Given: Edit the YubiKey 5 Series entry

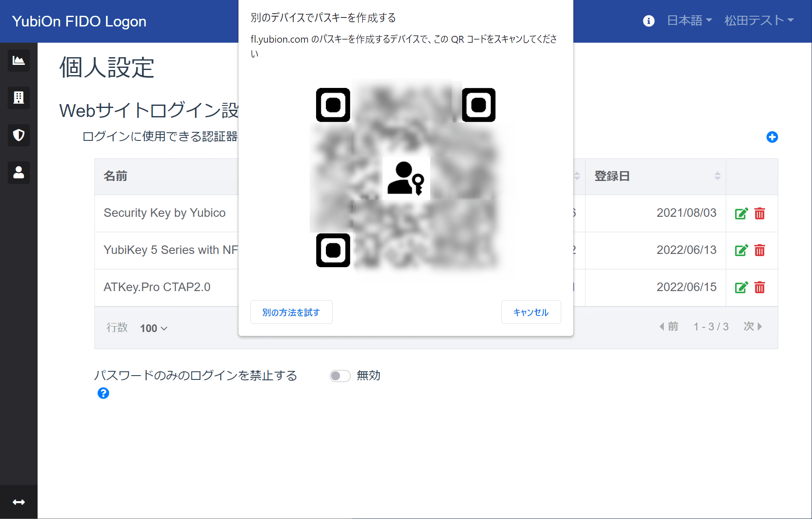Looking at the screenshot, I should pos(742,250).
